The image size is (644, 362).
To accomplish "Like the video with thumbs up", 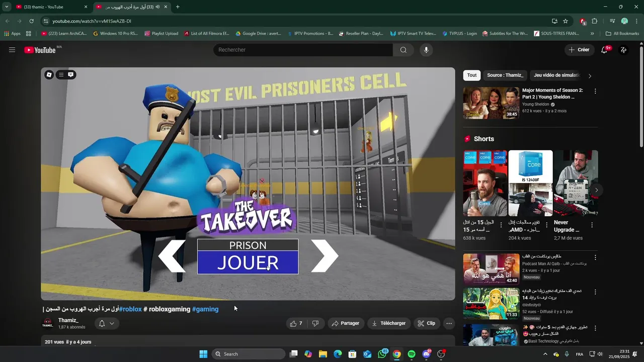I will (x=296, y=323).
